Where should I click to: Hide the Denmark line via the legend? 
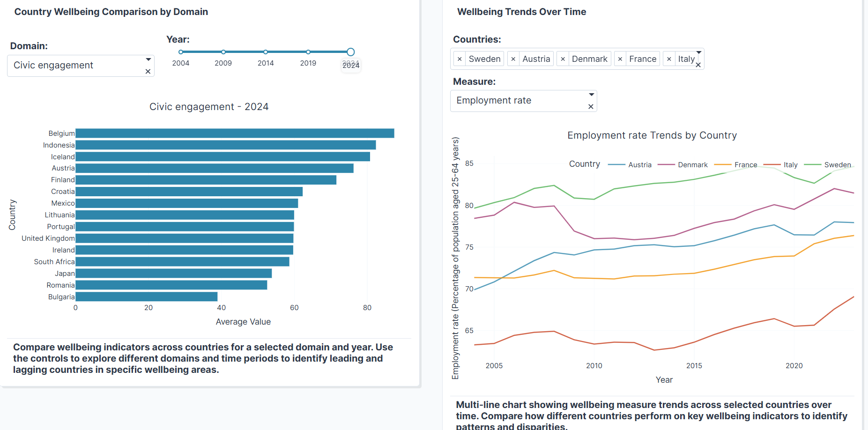[692, 164]
